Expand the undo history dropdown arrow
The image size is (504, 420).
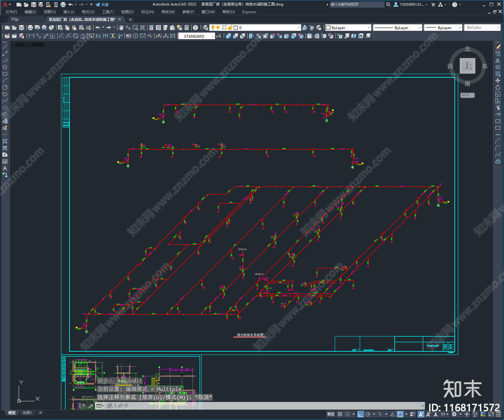point(103,28)
